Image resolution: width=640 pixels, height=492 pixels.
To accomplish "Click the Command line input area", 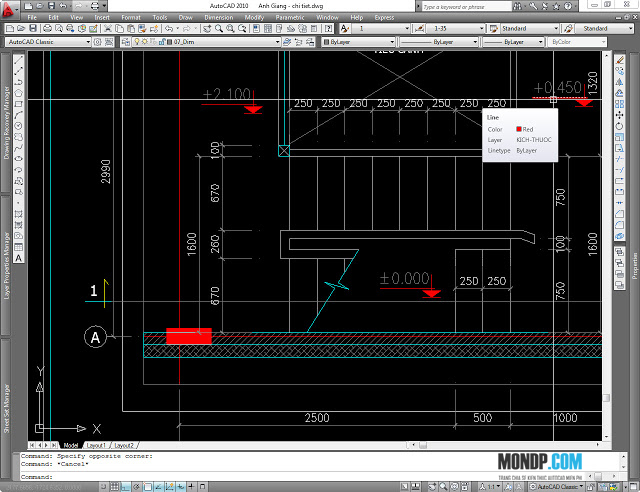I will 257,476.
